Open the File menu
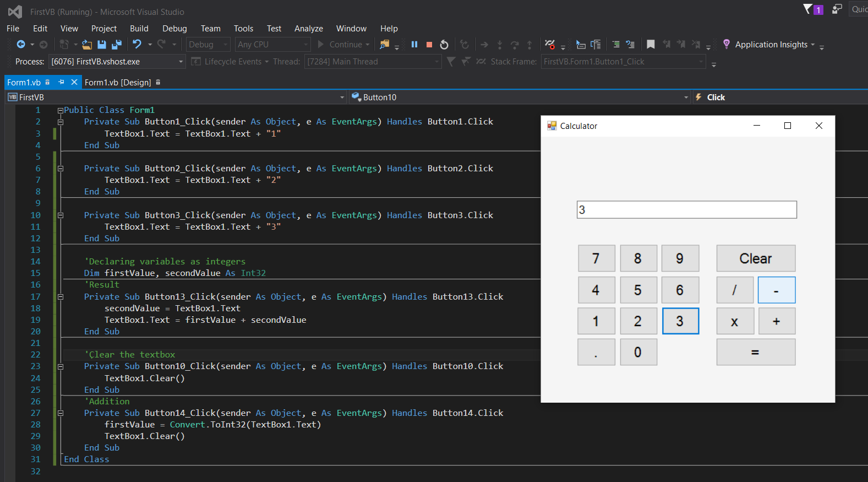 [13, 29]
